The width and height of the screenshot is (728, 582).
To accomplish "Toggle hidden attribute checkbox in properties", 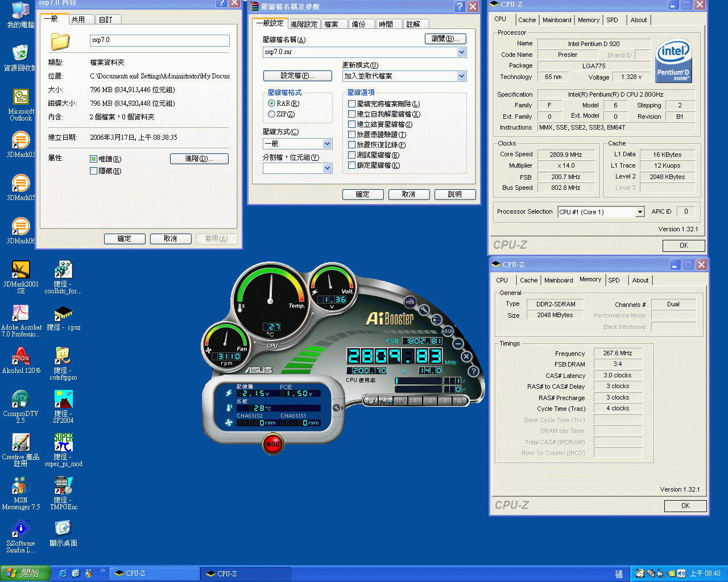I will pyautogui.click(x=93, y=171).
